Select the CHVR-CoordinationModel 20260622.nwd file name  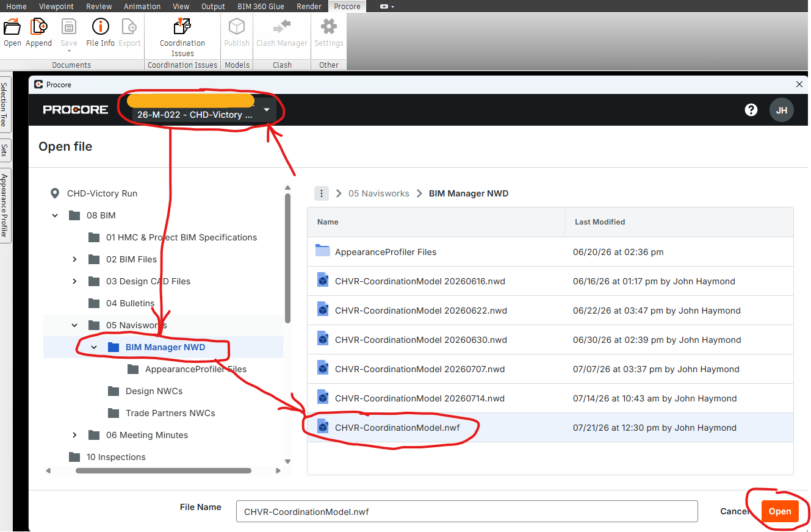click(x=420, y=311)
